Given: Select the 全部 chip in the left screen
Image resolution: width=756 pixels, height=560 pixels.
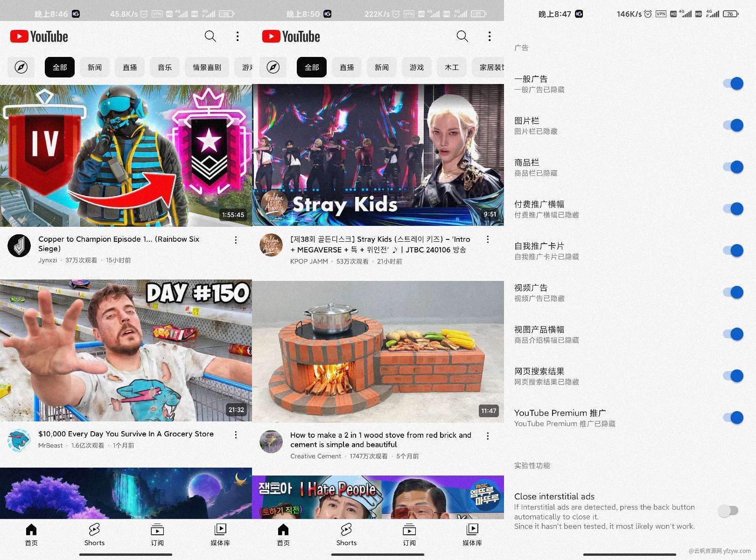Looking at the screenshot, I should pos(60,67).
